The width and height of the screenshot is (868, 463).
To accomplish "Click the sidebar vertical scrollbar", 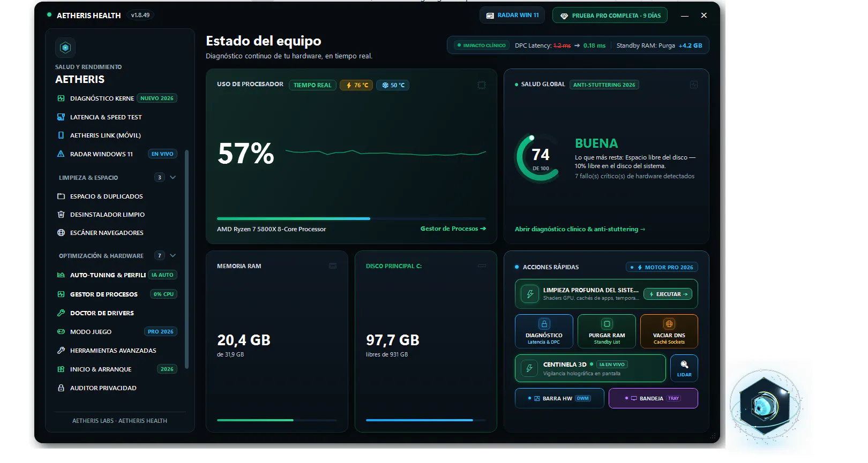I will [186, 260].
